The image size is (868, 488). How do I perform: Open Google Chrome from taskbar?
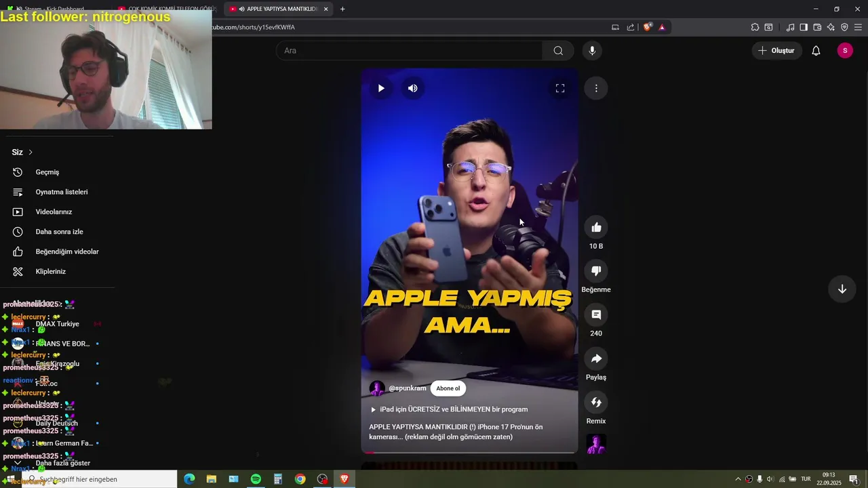[300, 479]
